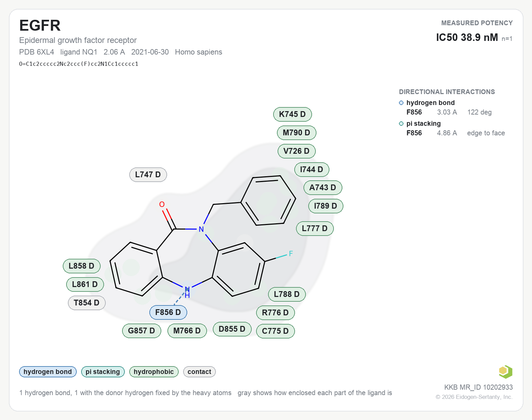Click the 'edge to face' stacking geometry text
The image size is (532, 420).
point(486,133)
